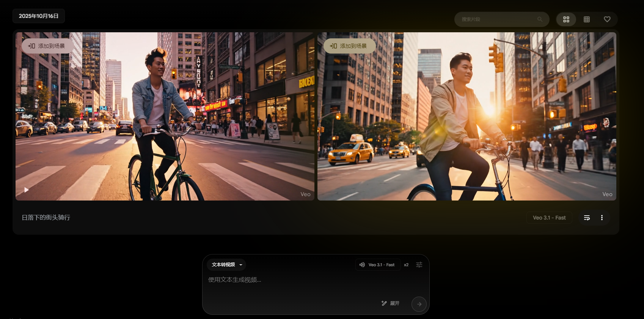This screenshot has width=644, height=319.
Task: Switch to small tile grid view
Action: (x=587, y=19)
